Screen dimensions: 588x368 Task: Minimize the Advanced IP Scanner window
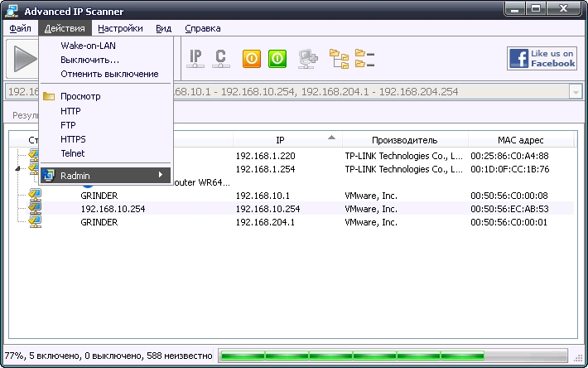pos(515,9)
